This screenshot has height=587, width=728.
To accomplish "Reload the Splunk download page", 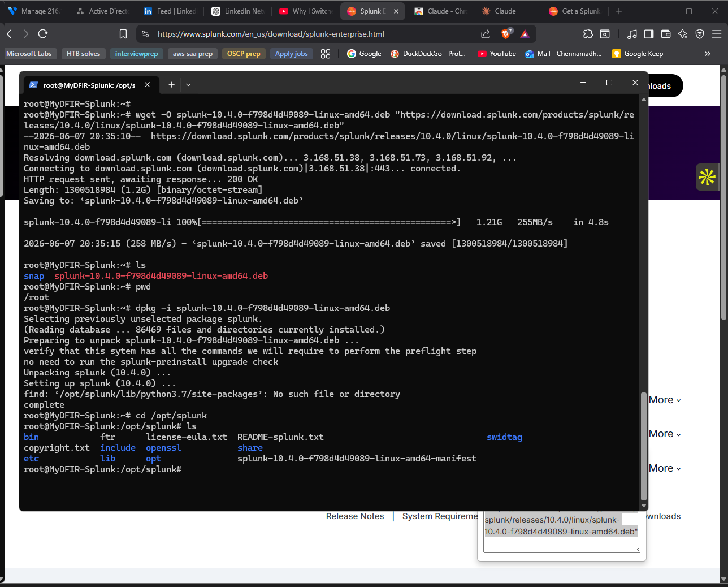I will (43, 34).
